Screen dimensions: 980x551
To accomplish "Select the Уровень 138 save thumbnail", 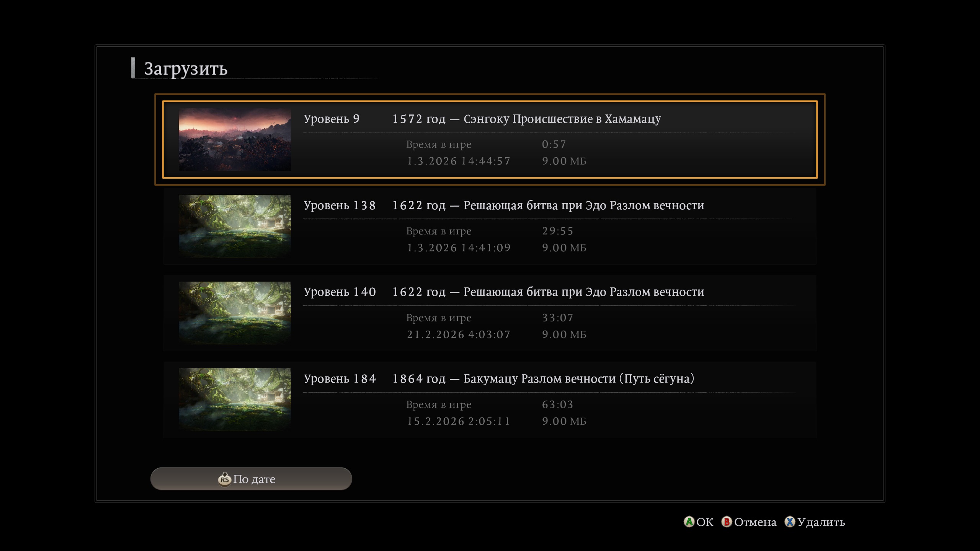I will pos(235,226).
